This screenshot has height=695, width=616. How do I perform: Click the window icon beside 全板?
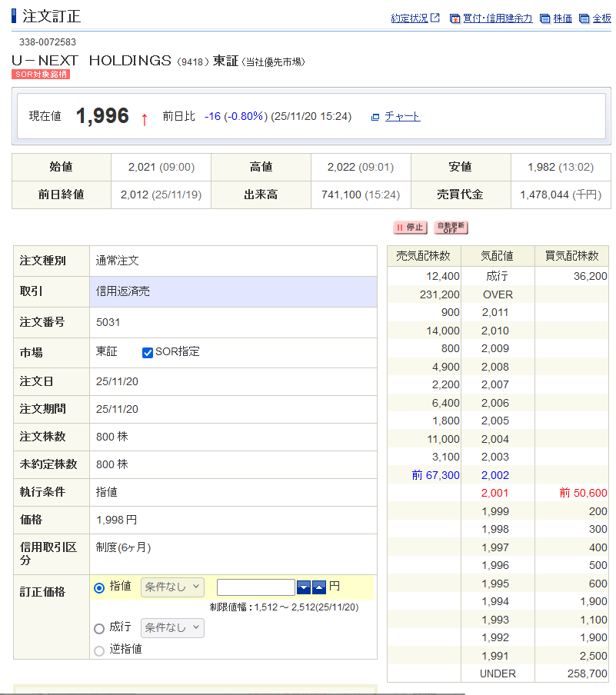point(584,18)
